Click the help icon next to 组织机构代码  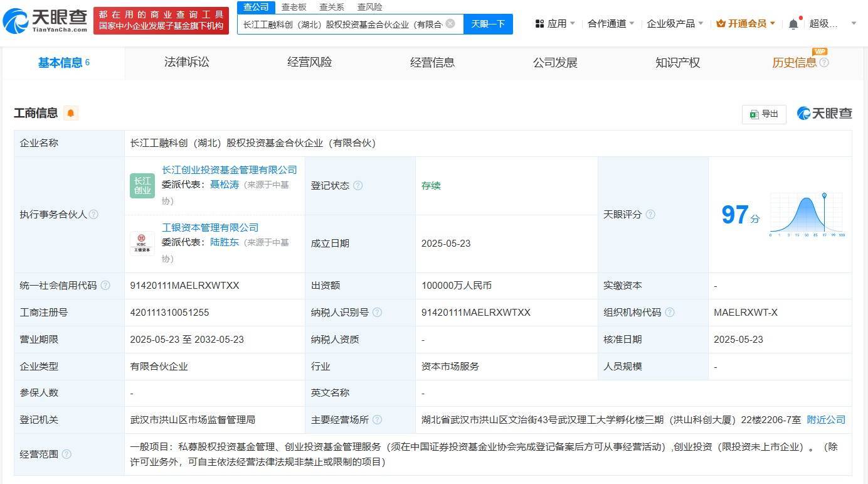pos(670,313)
